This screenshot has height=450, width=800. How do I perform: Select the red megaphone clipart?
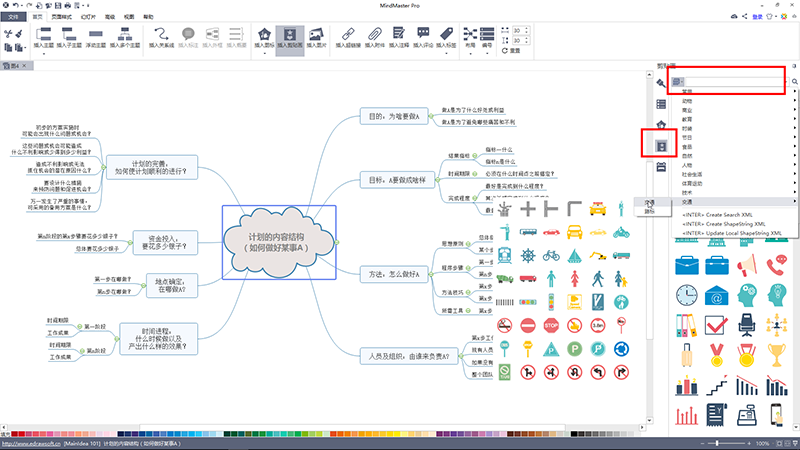coord(746,266)
